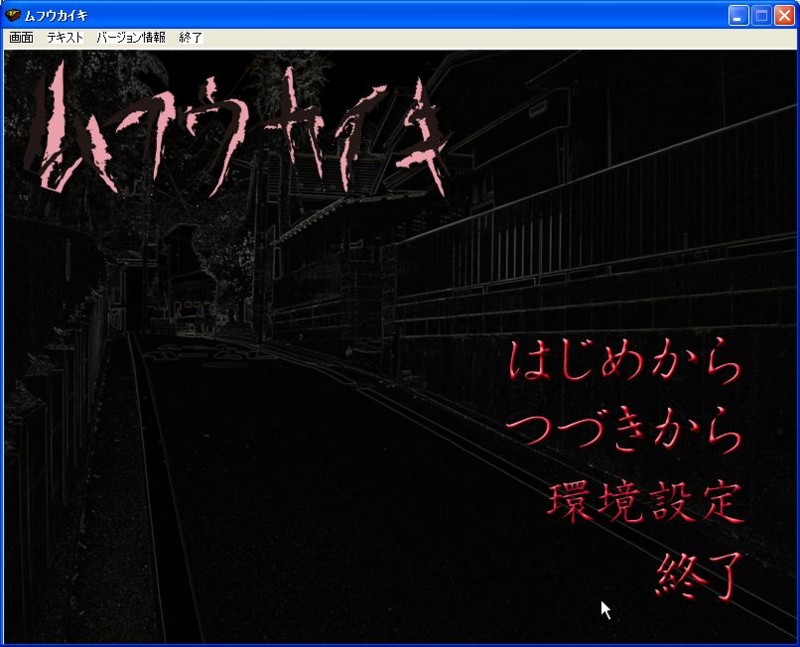The width and height of the screenshot is (800, 647).
Task: Open 環境設定 settings option
Action: [x=645, y=502]
